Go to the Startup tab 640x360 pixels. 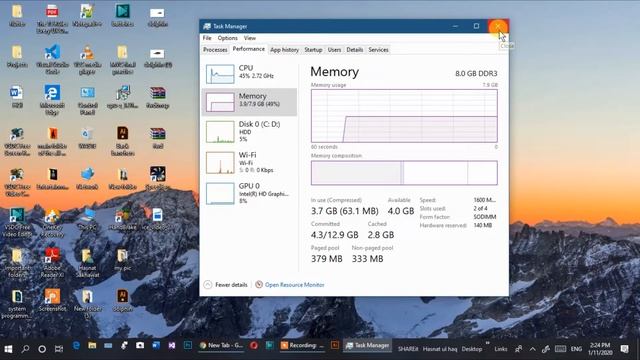pyautogui.click(x=313, y=49)
